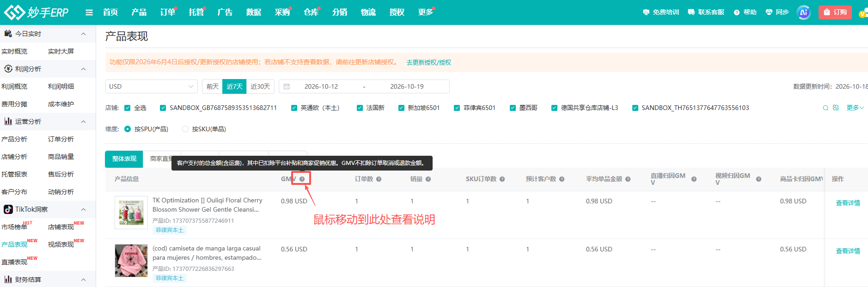The width and height of the screenshot is (868, 287).
Task: Click the start date 2026-10-12 field
Action: 321,86
